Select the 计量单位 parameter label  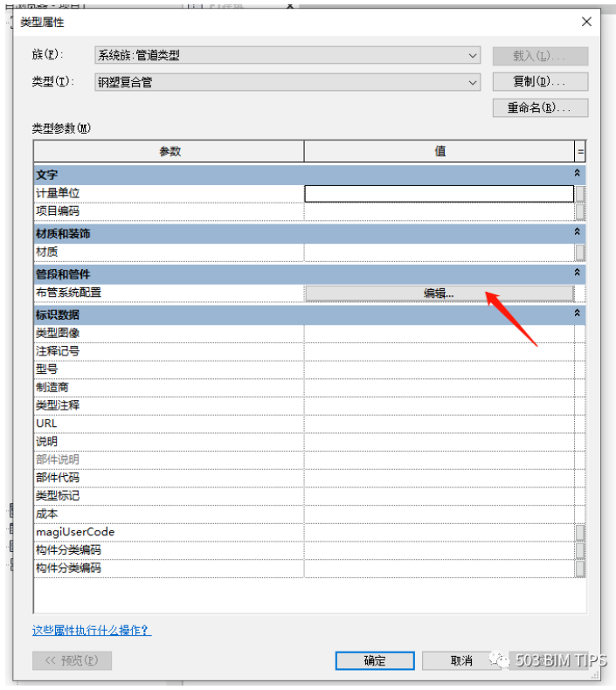[x=58, y=193]
